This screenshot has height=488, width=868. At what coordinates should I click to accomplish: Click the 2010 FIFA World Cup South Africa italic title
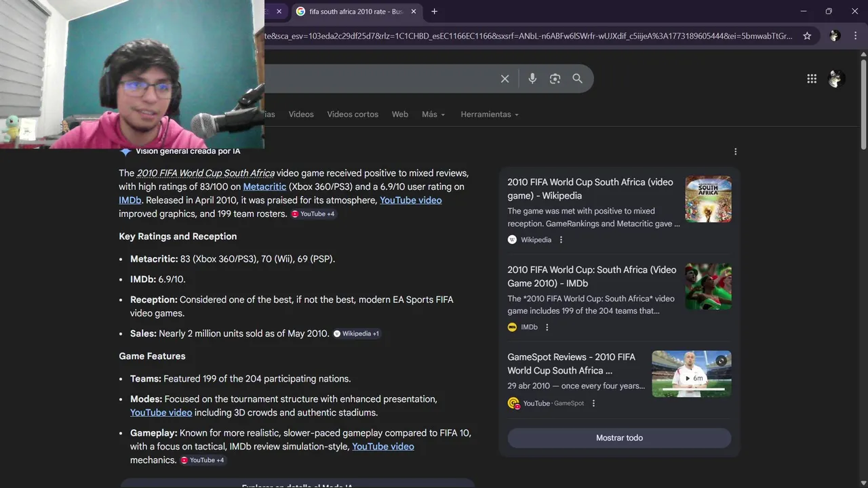coord(205,174)
